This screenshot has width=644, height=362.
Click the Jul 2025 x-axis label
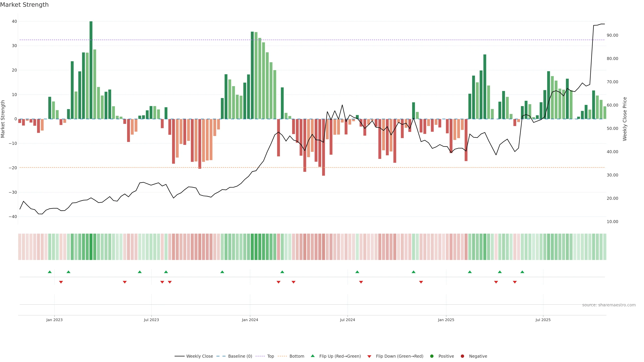click(x=543, y=320)
